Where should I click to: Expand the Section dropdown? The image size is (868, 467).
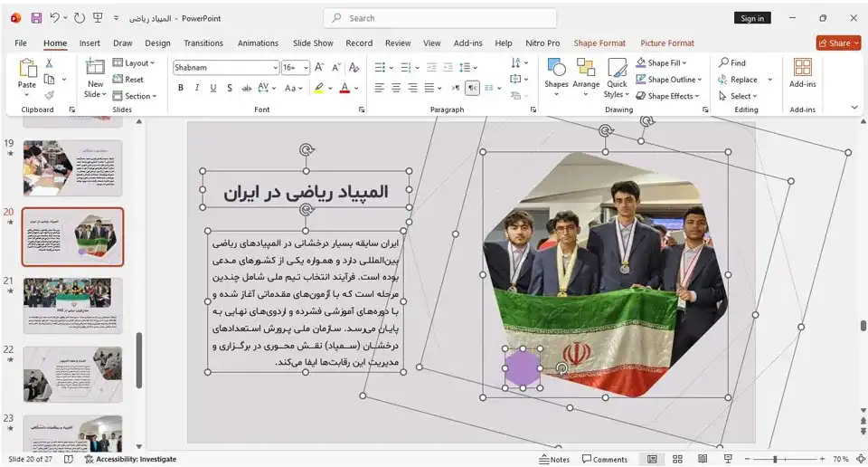point(135,96)
